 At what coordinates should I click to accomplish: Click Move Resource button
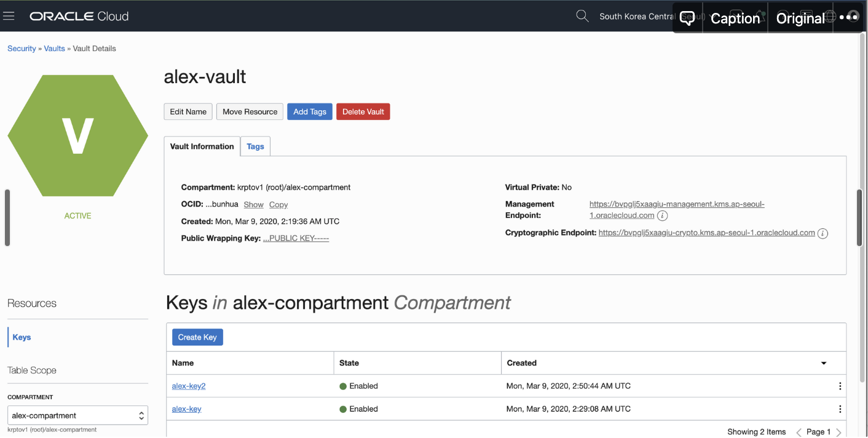pyautogui.click(x=250, y=111)
